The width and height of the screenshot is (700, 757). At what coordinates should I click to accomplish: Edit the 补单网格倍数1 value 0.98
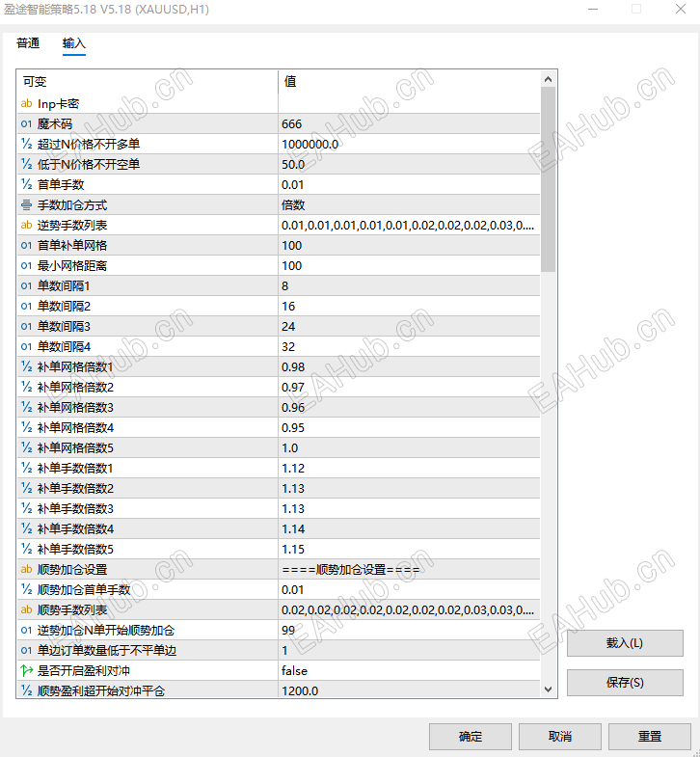pyautogui.click(x=410, y=367)
